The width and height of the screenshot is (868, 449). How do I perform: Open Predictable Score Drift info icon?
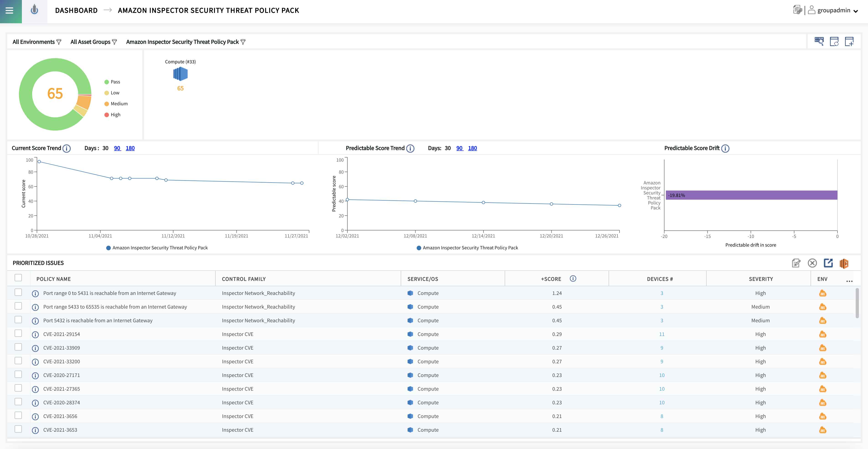(725, 149)
